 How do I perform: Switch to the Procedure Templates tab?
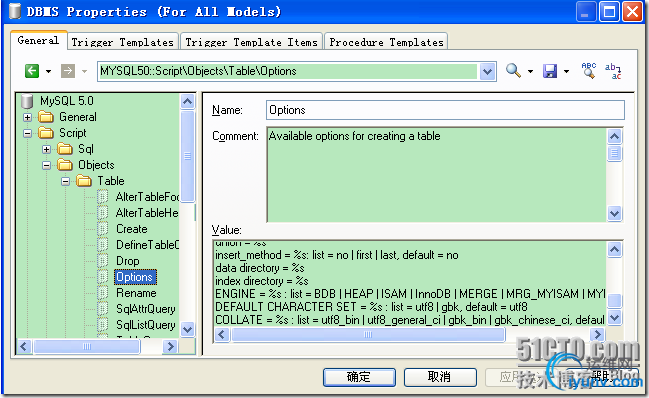click(386, 42)
